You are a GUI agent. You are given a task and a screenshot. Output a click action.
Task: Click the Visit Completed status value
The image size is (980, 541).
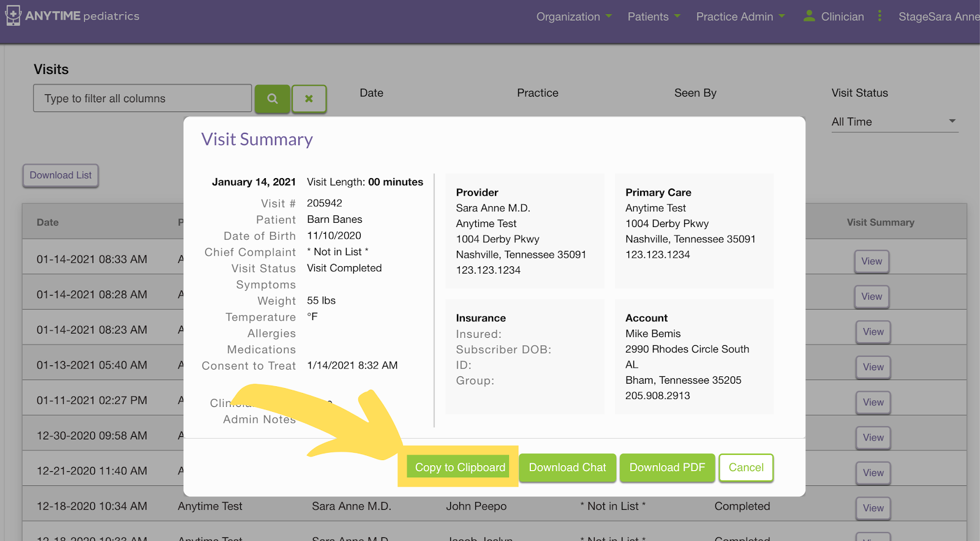344,268
